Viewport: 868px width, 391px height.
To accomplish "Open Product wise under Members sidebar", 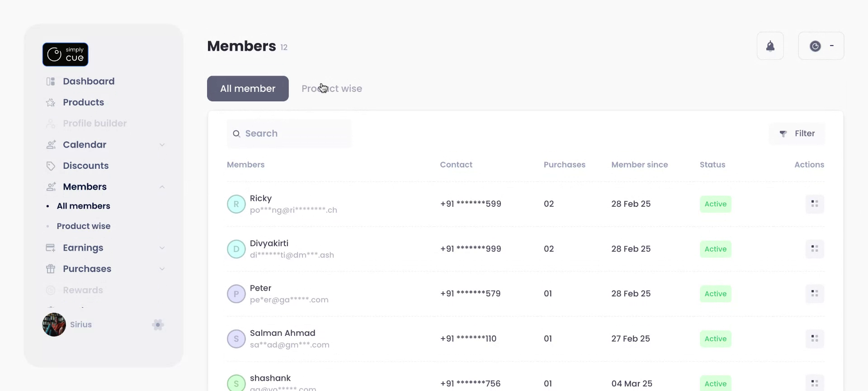I will [84, 226].
